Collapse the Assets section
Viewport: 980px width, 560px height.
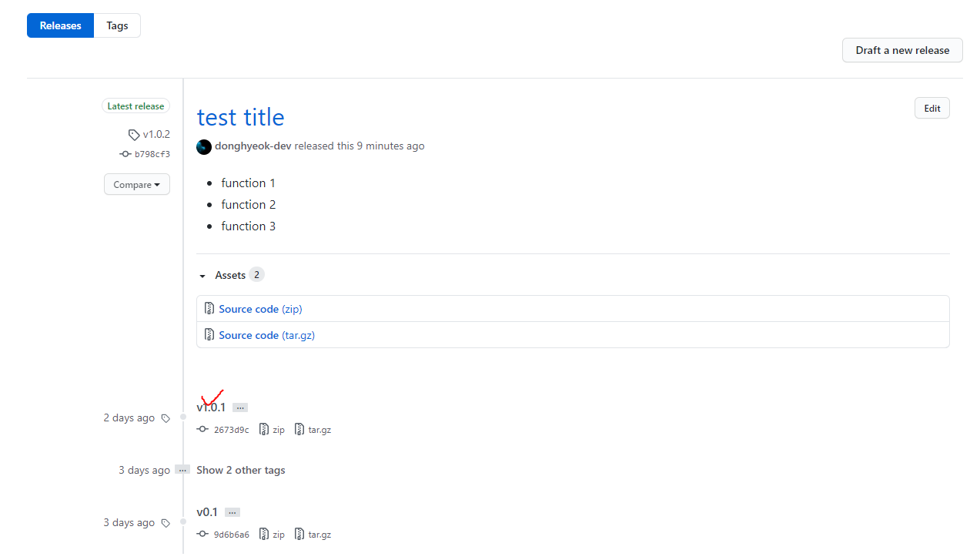[202, 276]
